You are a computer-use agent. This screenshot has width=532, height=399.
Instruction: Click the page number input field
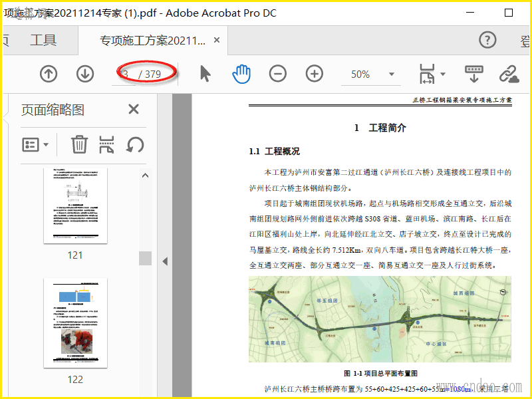125,74
